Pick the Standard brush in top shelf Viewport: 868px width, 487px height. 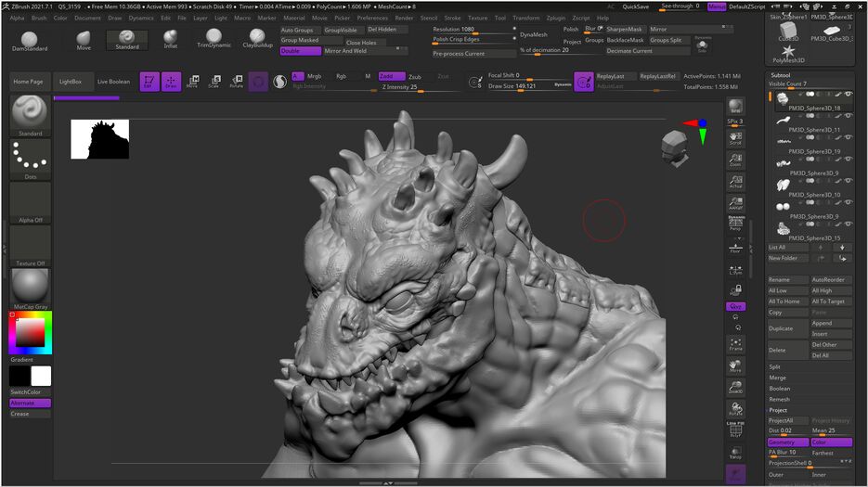pos(127,40)
